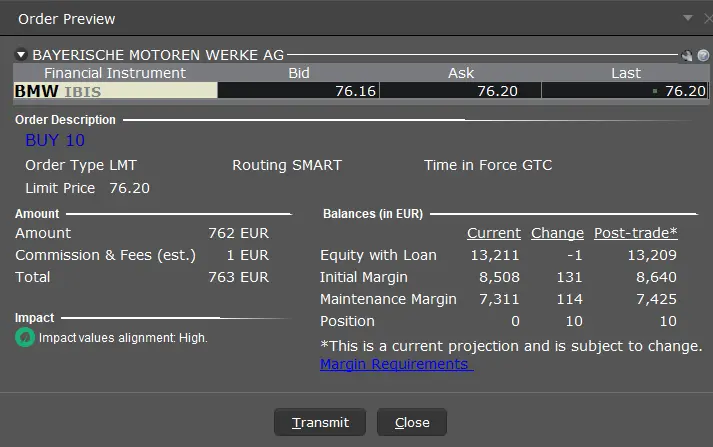Click the Close button
Viewport: 713px width, 447px height.
(x=412, y=422)
